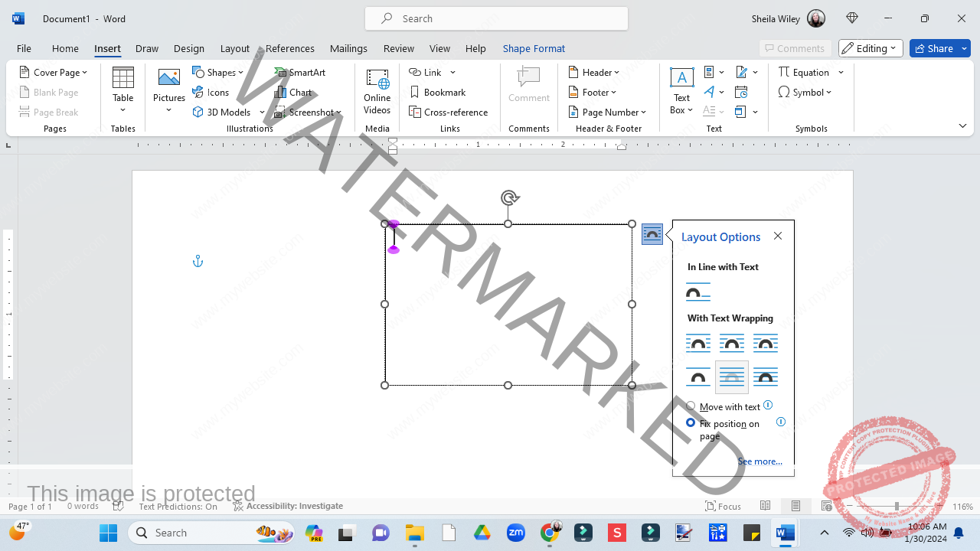The image size is (980, 551).
Task: Select Fix position on page option
Action: pyautogui.click(x=691, y=422)
